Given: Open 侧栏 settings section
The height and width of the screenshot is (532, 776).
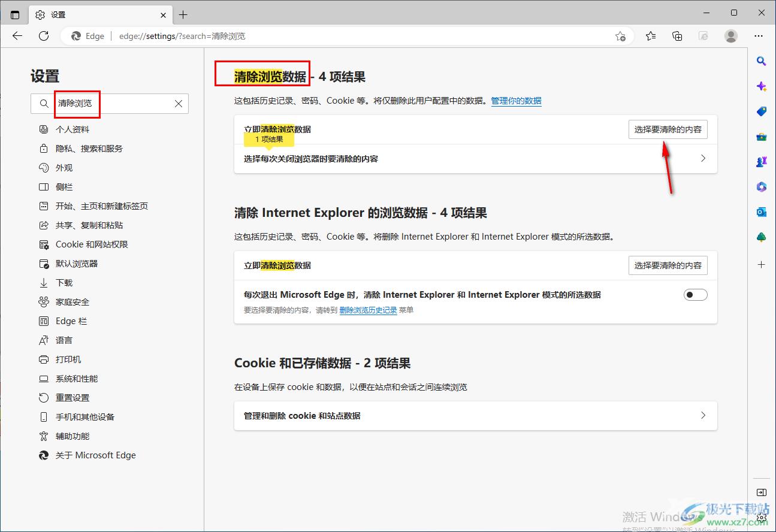Looking at the screenshot, I should [x=64, y=187].
